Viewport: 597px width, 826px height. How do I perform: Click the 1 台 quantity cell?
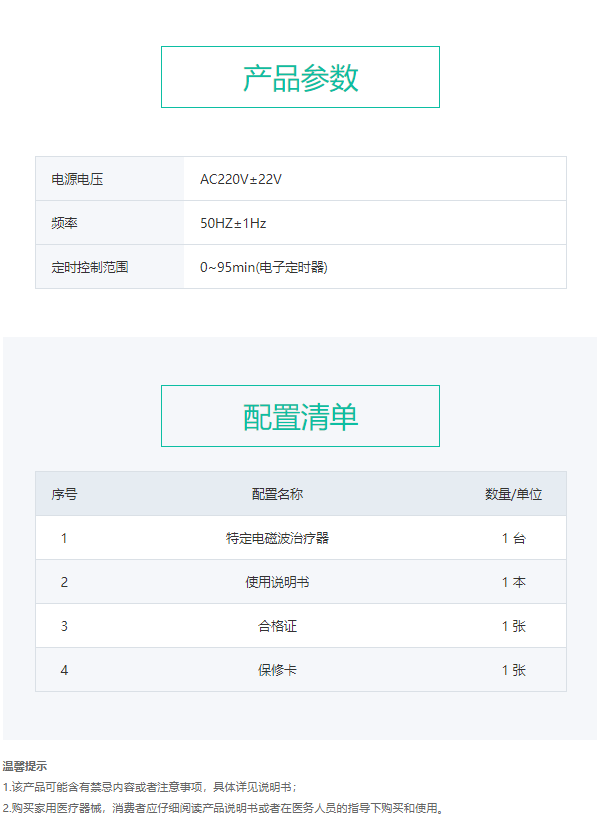513,538
